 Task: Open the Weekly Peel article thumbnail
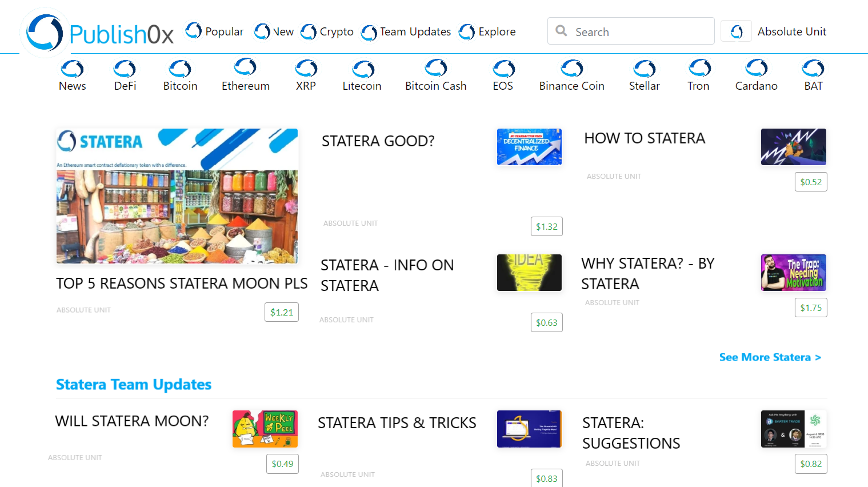tap(265, 429)
